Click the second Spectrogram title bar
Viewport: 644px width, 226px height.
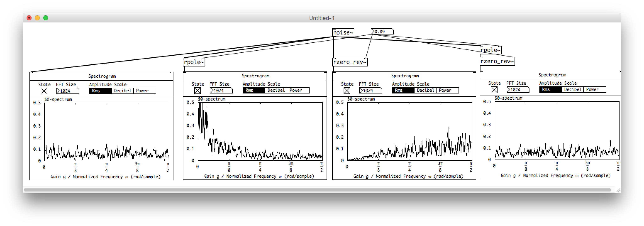click(255, 76)
